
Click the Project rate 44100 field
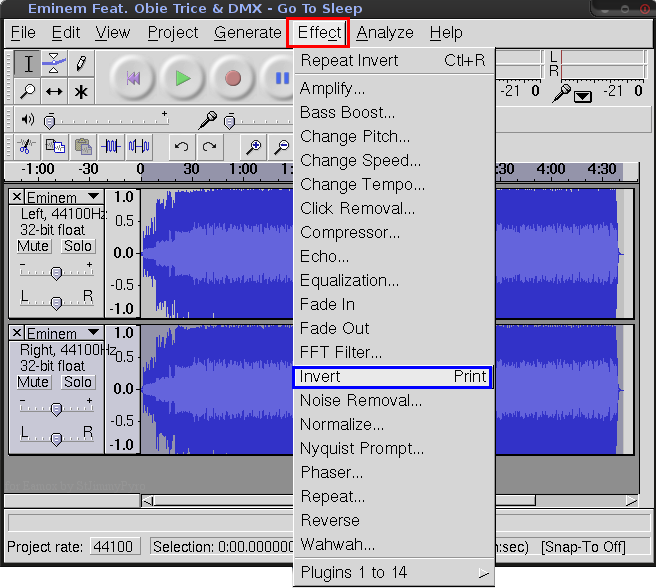pos(115,547)
